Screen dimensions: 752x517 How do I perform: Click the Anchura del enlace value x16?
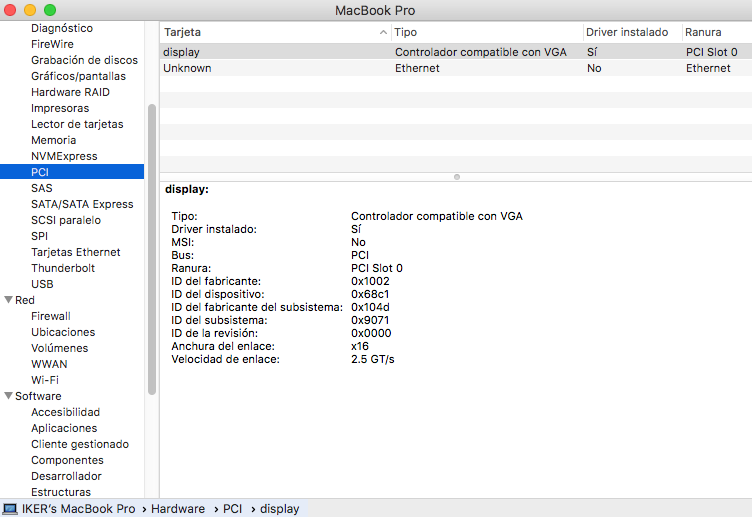(x=360, y=346)
